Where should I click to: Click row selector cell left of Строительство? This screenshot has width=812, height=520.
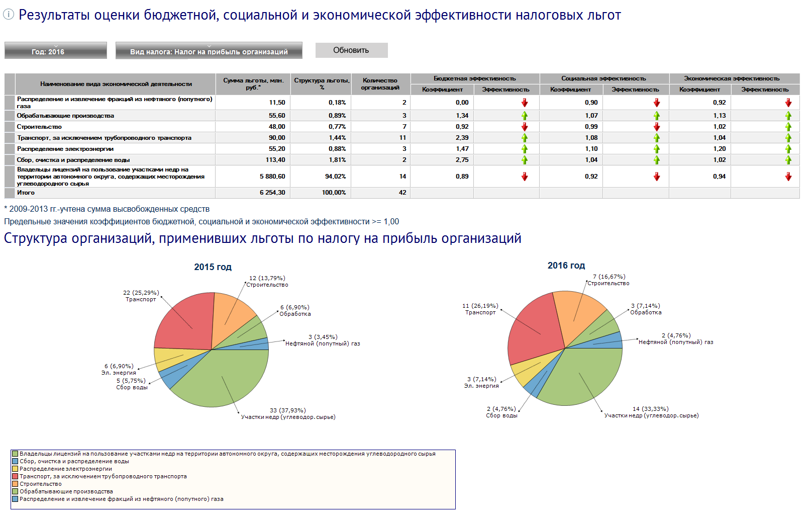coord(10,127)
